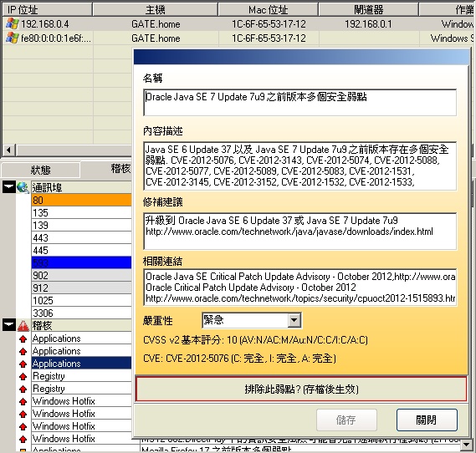Switch to the 狀態 tab

[40, 171]
